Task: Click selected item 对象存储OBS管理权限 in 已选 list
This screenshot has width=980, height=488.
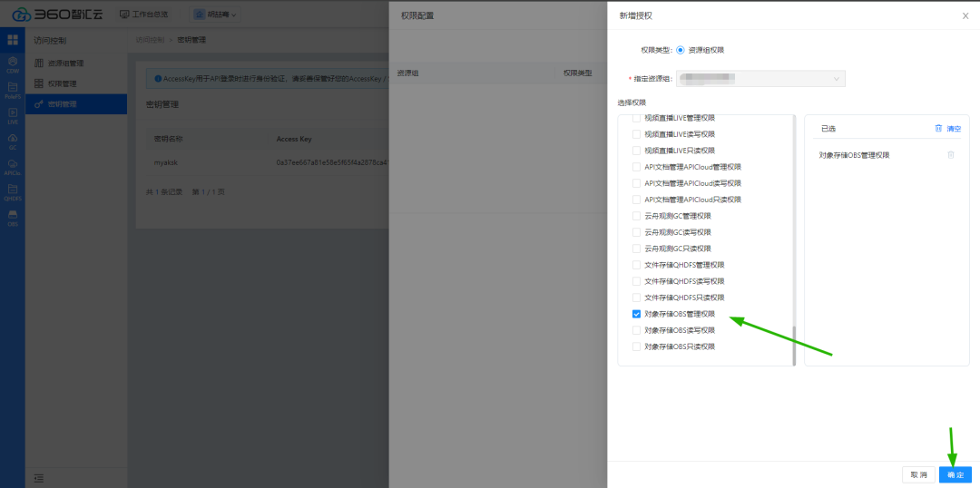Action: tap(854, 156)
